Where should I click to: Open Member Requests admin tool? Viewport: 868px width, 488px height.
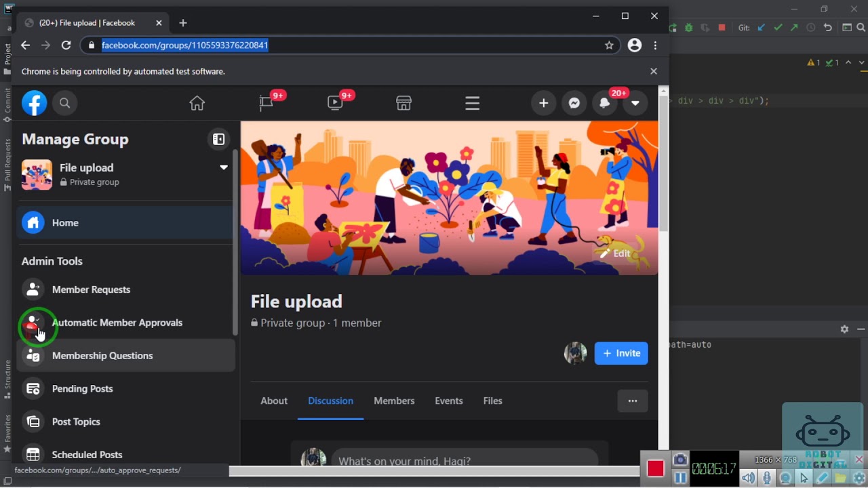[125, 289]
